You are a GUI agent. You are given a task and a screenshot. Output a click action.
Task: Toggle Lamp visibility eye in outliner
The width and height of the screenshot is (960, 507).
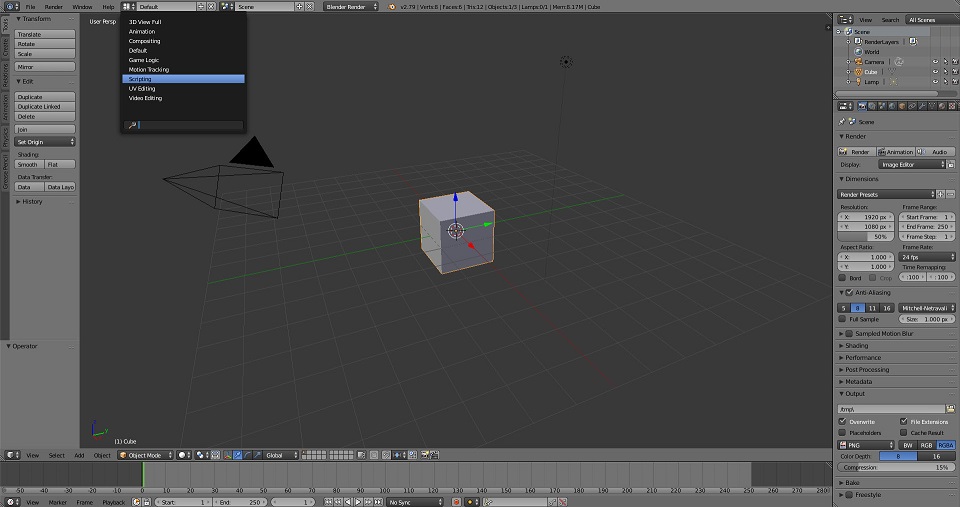pos(935,81)
